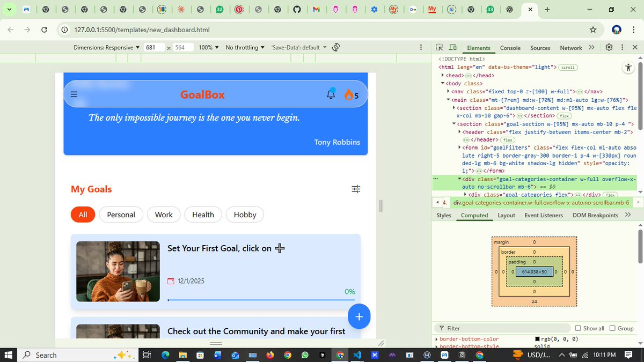Open the Windows notification center

[628, 355]
